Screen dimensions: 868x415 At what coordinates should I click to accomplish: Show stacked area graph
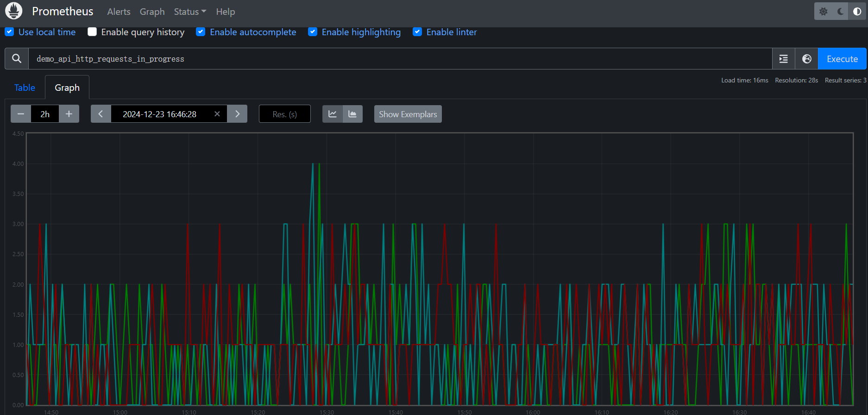coord(352,114)
